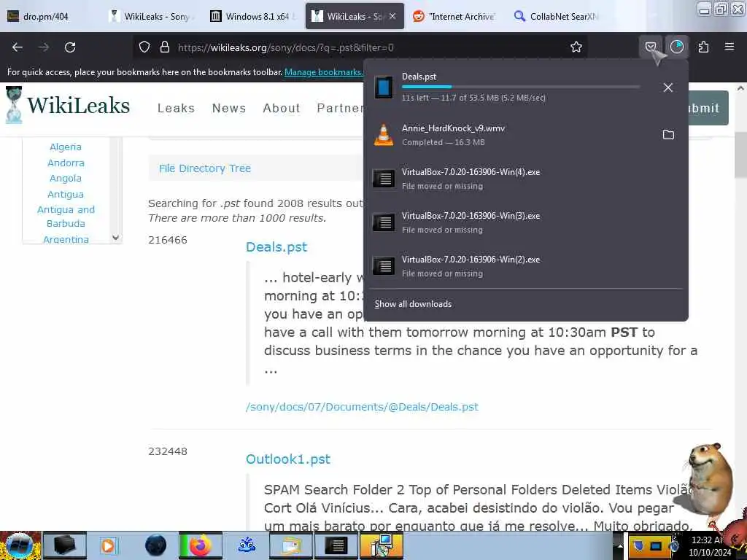Image resolution: width=747 pixels, height=560 pixels.
Task: Bookmark this page with the star
Action: pyautogui.click(x=576, y=47)
